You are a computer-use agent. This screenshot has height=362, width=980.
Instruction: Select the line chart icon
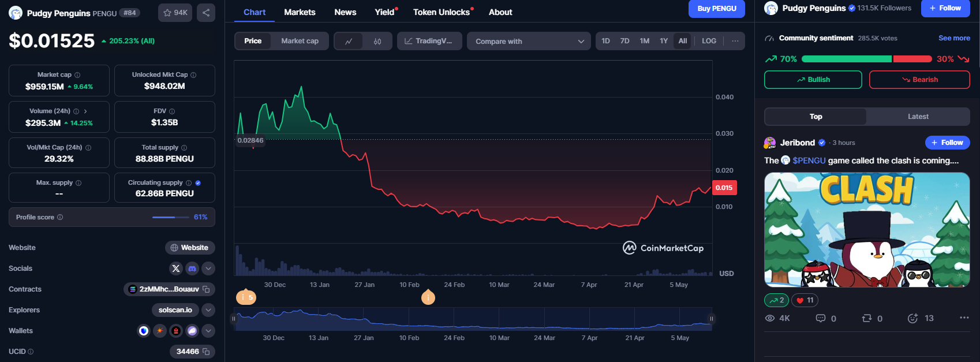pyautogui.click(x=349, y=41)
